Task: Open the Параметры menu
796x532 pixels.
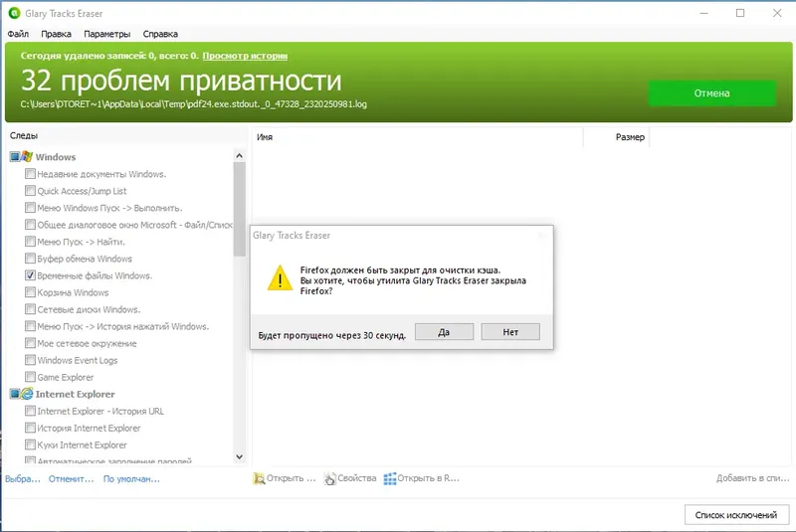Action: tap(107, 34)
